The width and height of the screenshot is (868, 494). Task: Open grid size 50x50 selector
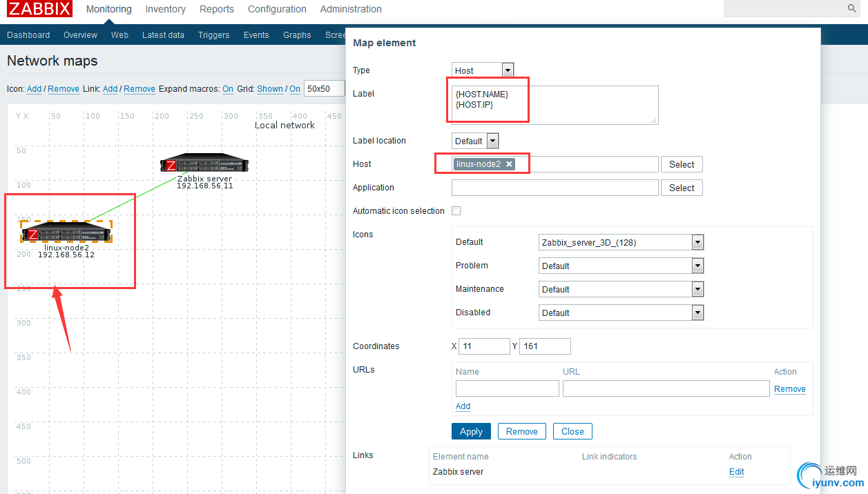tap(325, 89)
